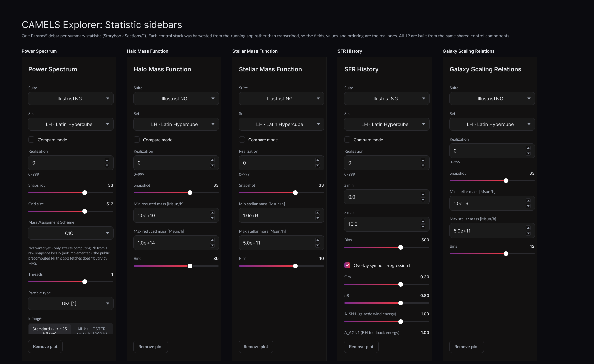Enable Compare mode in Power Spectrum
The height and width of the screenshot is (364, 594).
click(31, 140)
